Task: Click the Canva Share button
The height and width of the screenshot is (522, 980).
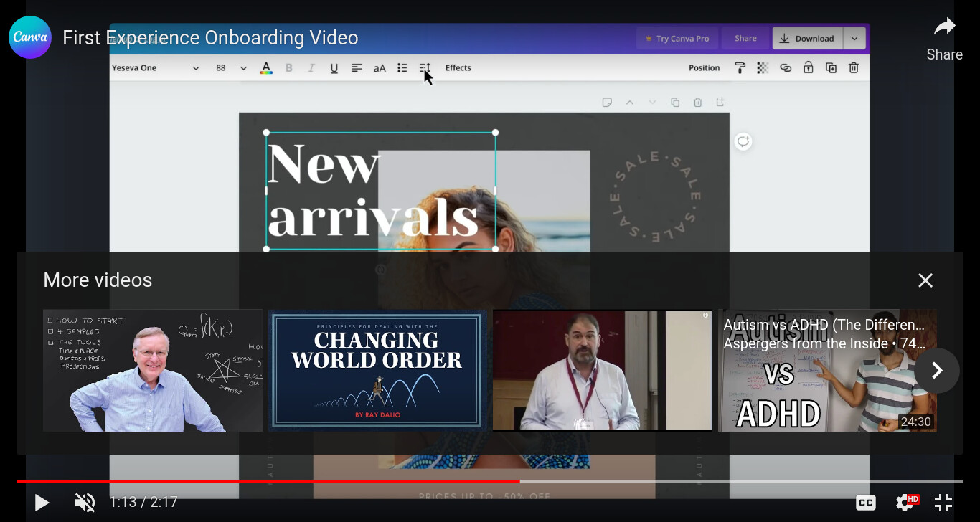Action: point(745,39)
